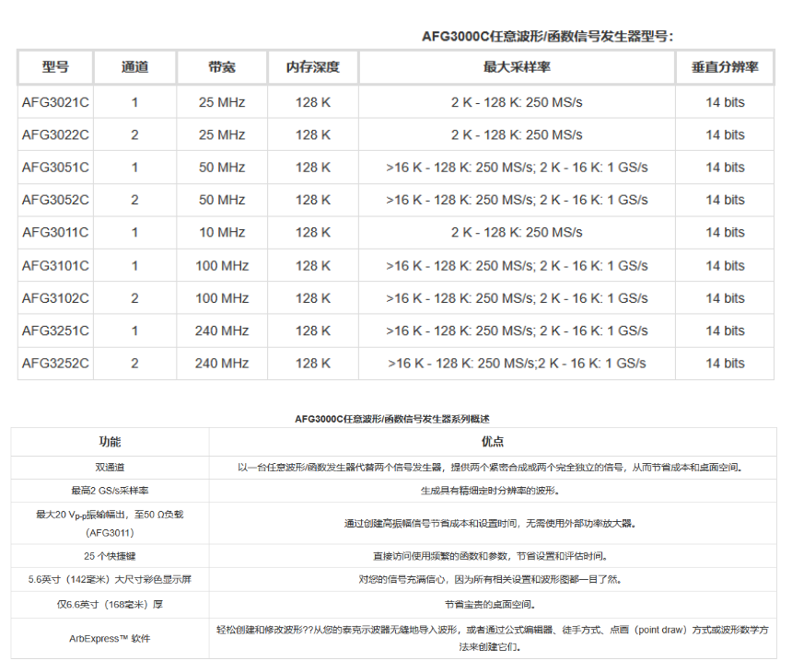Click the advantage text mentioning 外部功率放大器
The width and height of the screenshot is (792, 672).
490,524
